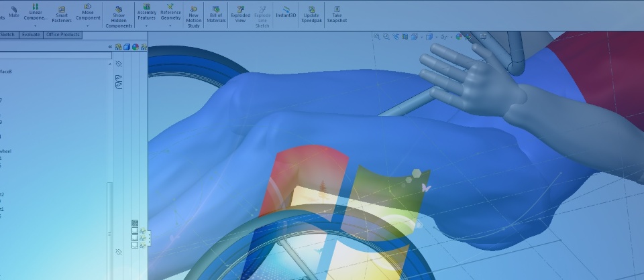Click Update Speedpak
644x280 pixels.
click(312, 14)
